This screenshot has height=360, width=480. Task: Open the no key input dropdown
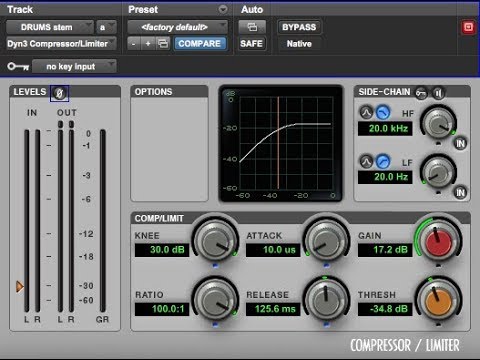point(74,66)
